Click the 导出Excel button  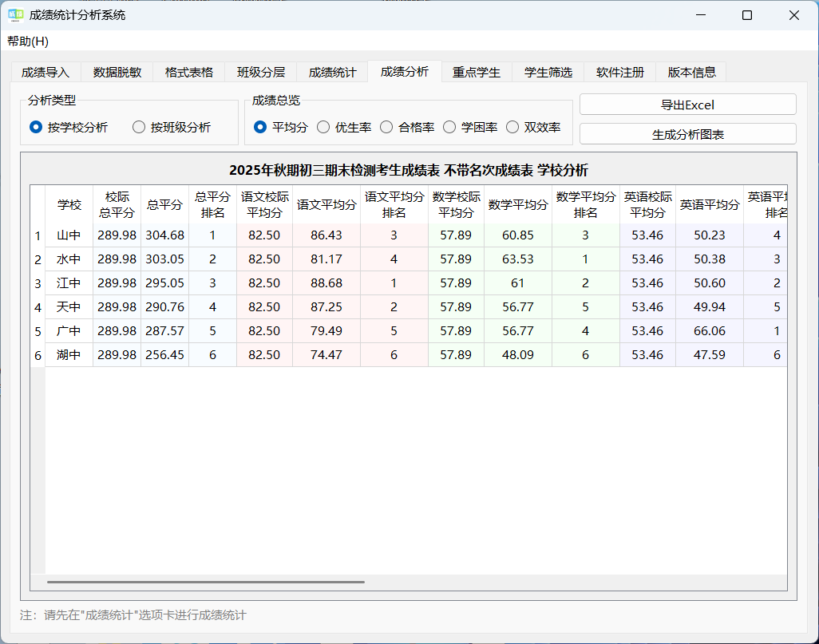(687, 104)
